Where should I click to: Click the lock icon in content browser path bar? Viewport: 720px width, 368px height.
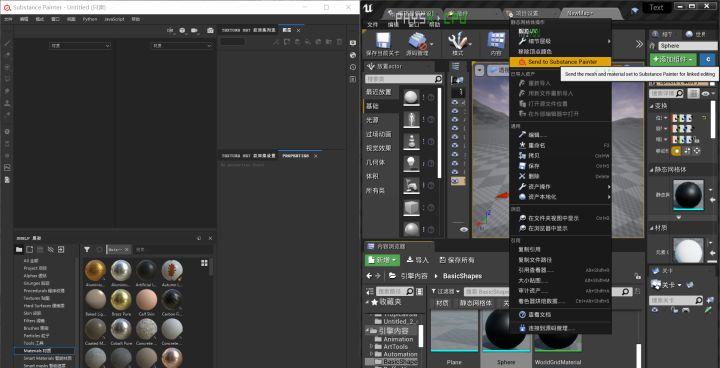coord(637,276)
